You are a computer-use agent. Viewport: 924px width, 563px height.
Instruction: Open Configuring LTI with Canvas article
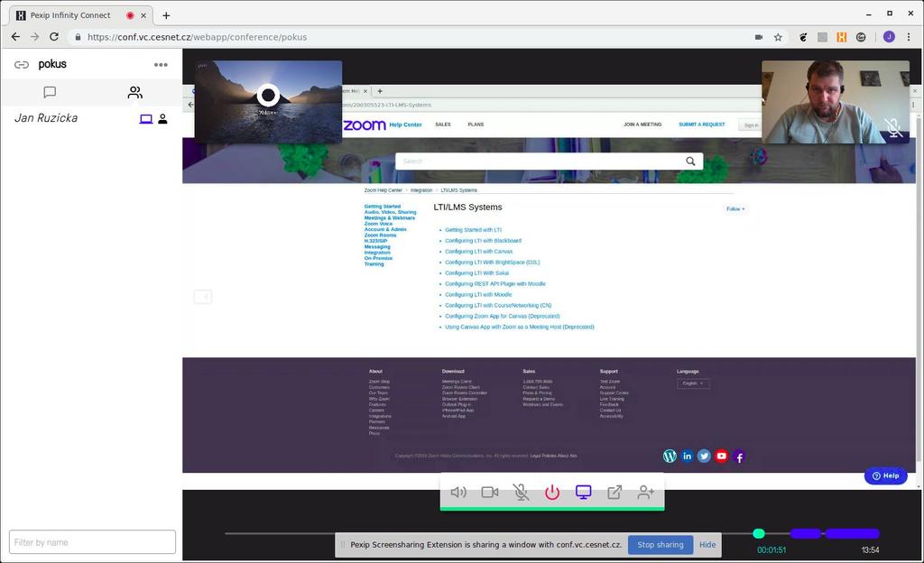tap(478, 252)
